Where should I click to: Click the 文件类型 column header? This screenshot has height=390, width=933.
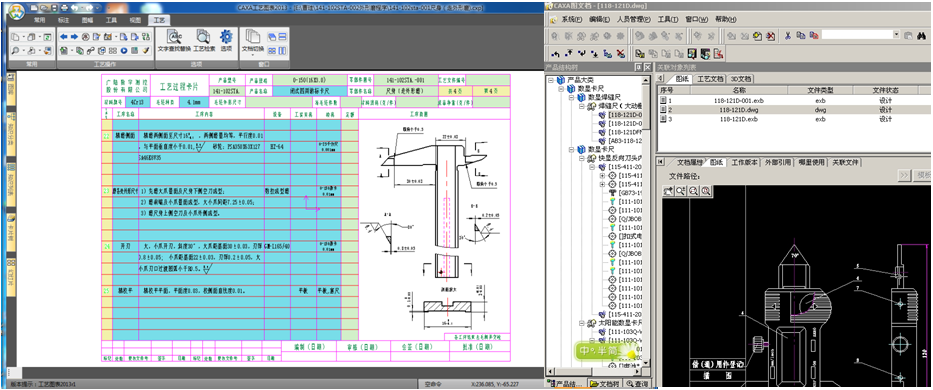(820, 90)
